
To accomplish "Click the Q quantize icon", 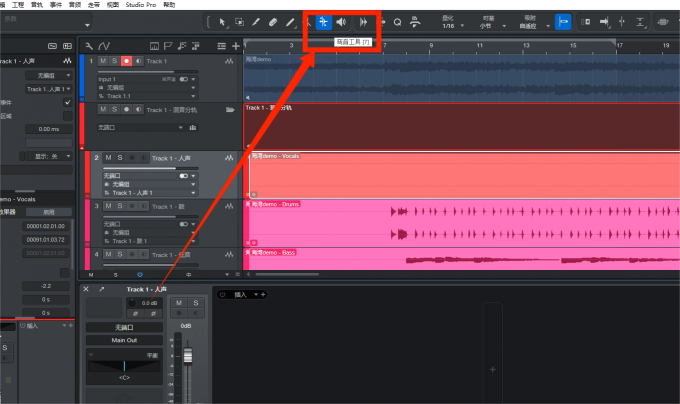I will pos(397,22).
